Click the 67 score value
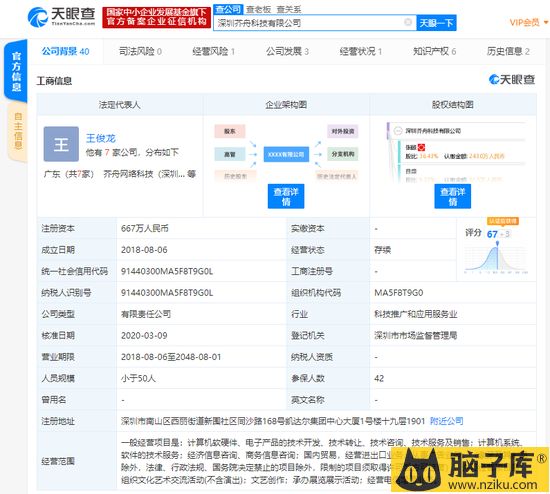Image resolution: width=550 pixels, height=494 pixels. tap(492, 234)
